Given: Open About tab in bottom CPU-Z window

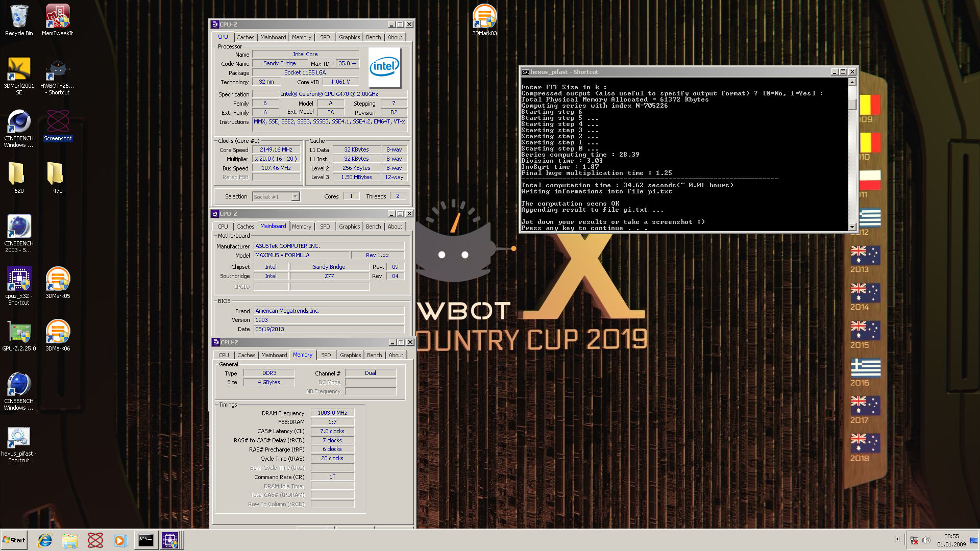Looking at the screenshot, I should coord(396,355).
